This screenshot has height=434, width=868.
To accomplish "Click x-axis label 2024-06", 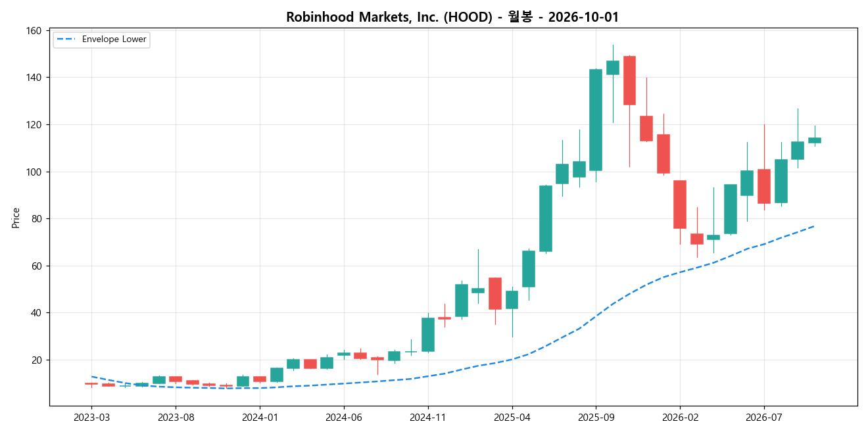I will (x=344, y=417).
